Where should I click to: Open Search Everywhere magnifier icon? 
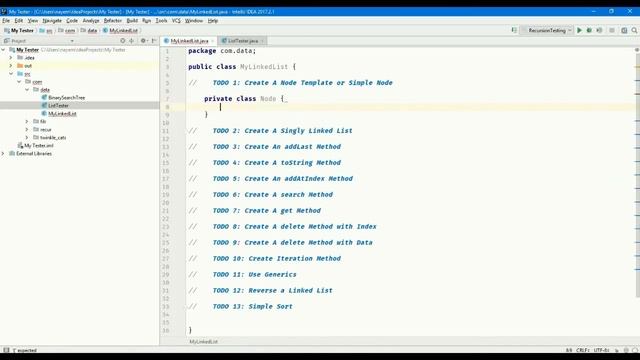[634, 30]
